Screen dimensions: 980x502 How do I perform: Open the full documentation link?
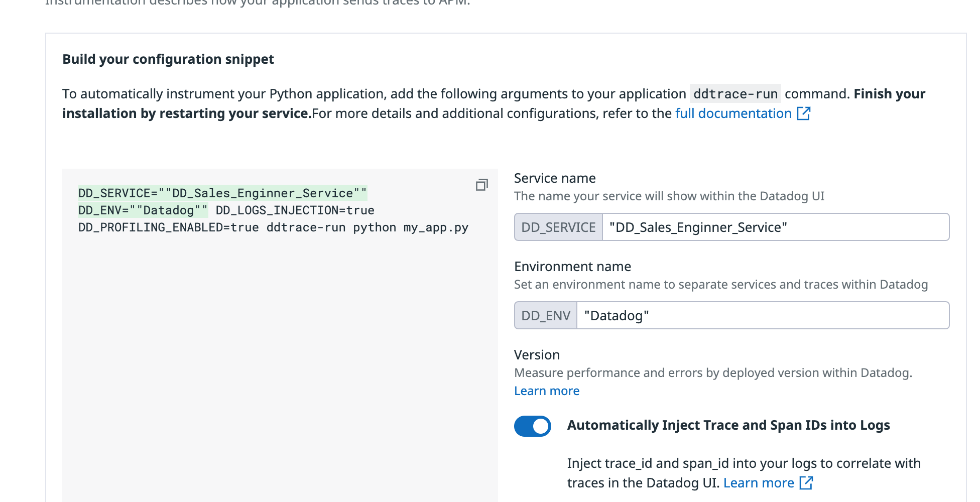click(x=733, y=113)
